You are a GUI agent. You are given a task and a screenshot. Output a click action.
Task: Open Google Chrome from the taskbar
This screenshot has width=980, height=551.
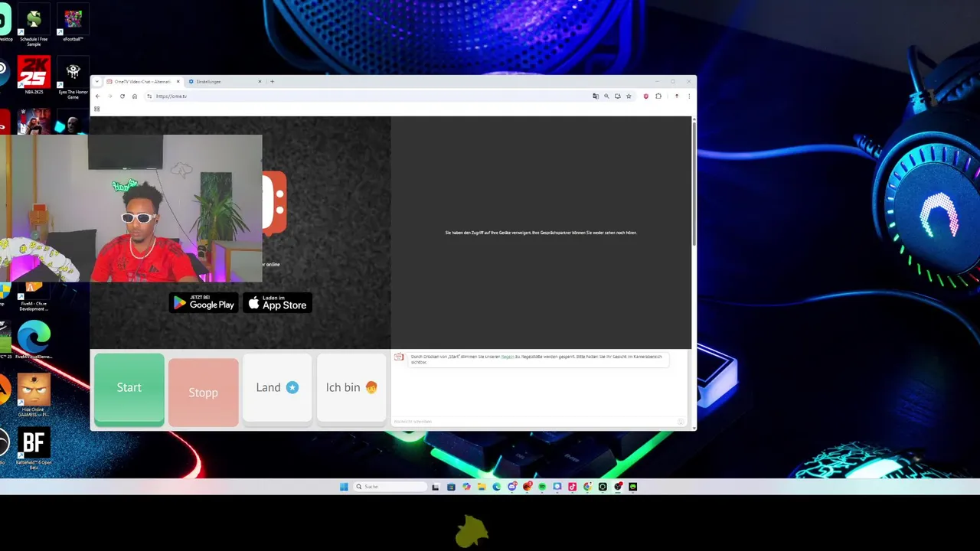[587, 487]
